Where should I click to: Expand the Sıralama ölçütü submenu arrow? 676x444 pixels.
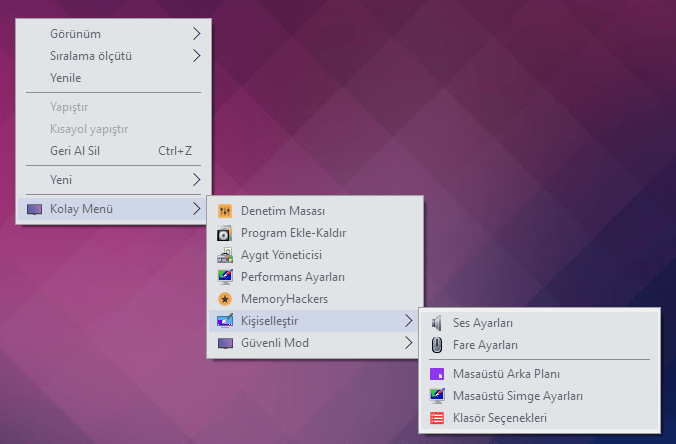click(x=197, y=56)
